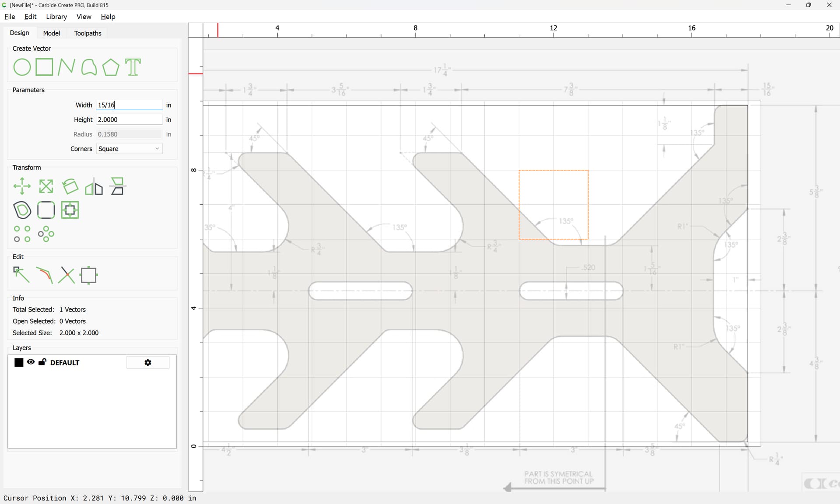Image resolution: width=840 pixels, height=504 pixels.
Task: Select the Polyline vector tool
Action: 66,67
